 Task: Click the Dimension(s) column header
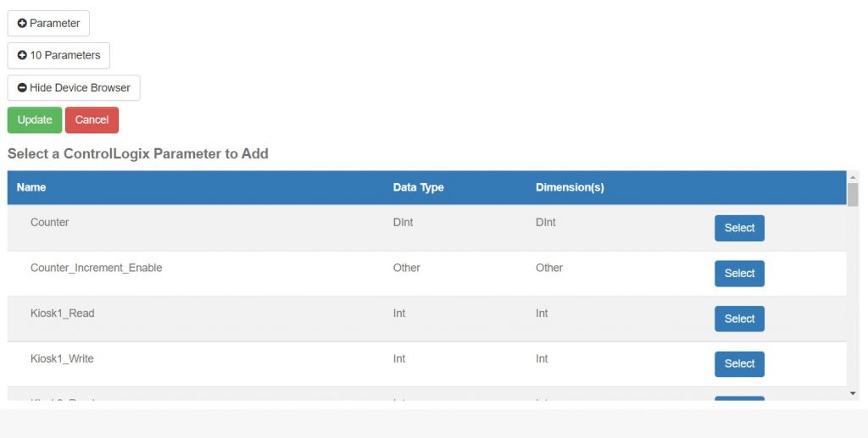[570, 187]
